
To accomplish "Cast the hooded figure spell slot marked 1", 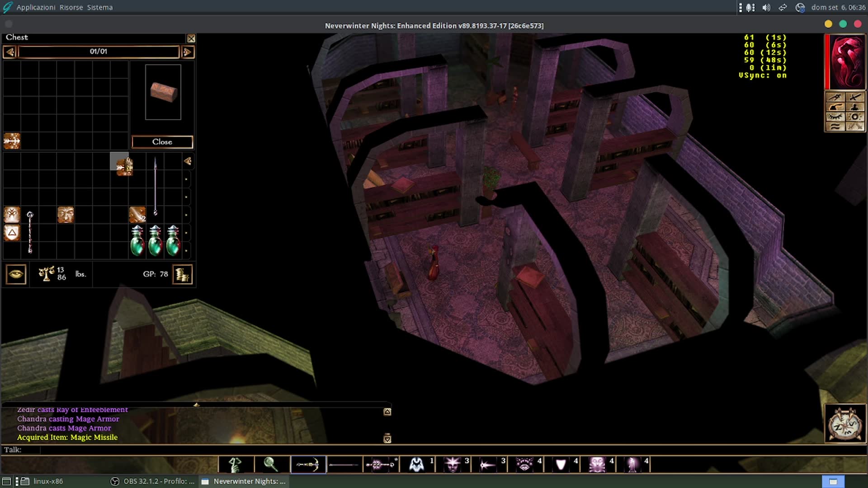I will pyautogui.click(x=417, y=465).
